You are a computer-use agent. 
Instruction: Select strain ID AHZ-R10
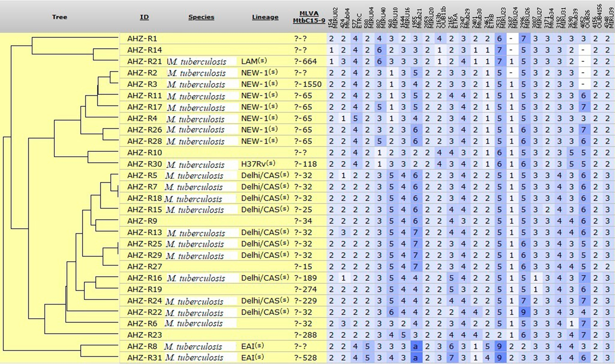[x=145, y=153]
